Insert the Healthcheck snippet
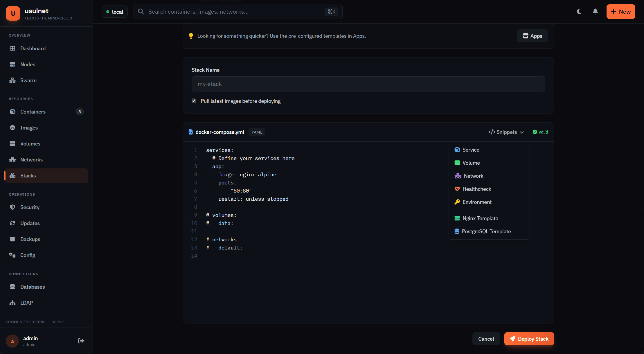This screenshot has height=354, width=644. point(476,189)
